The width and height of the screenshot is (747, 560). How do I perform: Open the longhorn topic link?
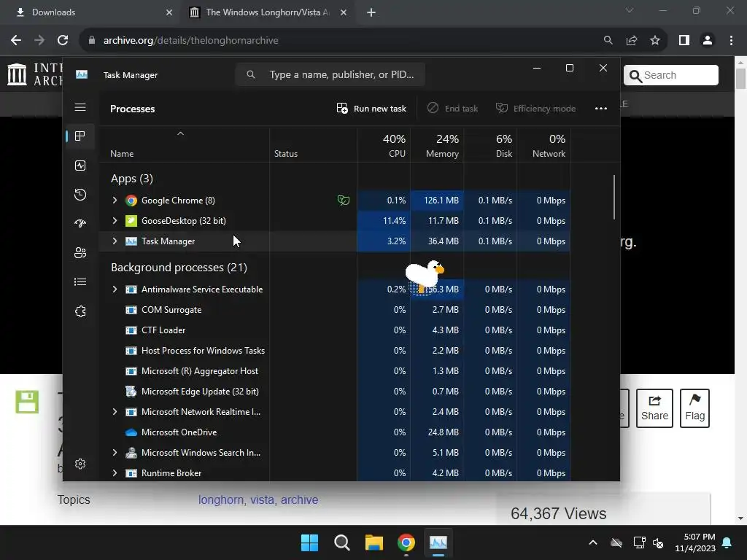click(221, 500)
